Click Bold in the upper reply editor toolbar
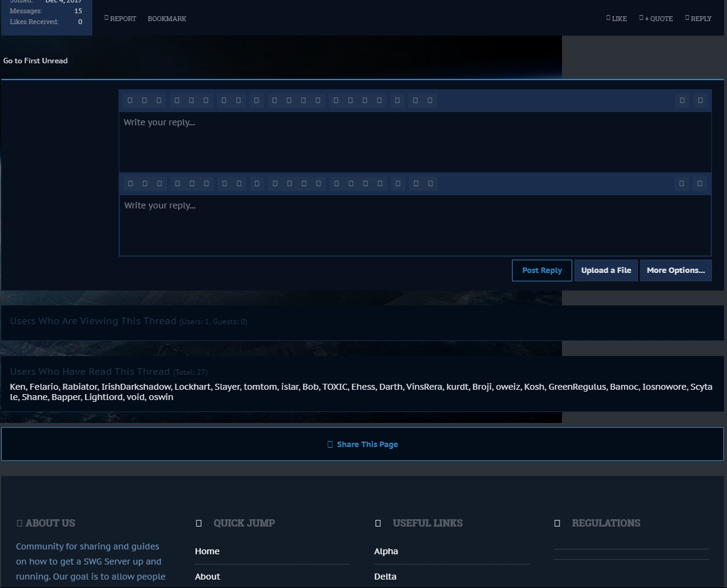Image resolution: width=727 pixels, height=588 pixels. [129, 101]
